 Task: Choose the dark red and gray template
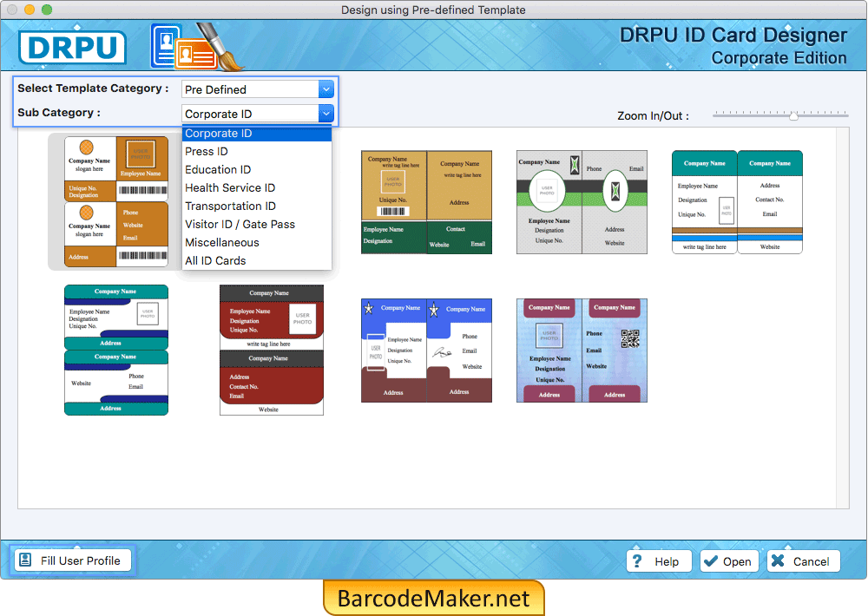click(x=272, y=351)
